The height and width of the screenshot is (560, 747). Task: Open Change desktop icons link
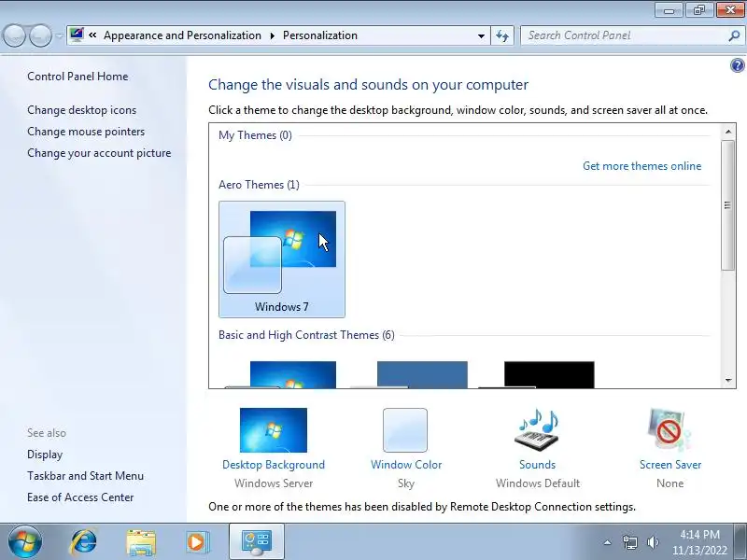(x=82, y=110)
